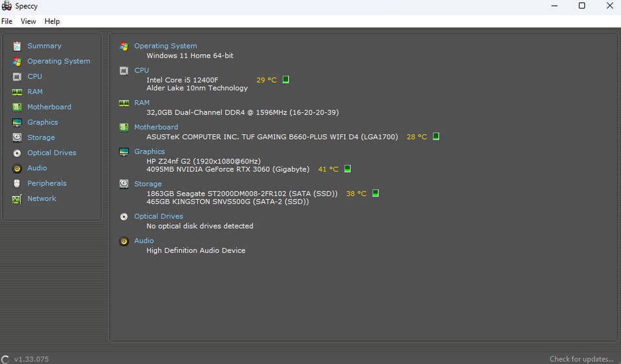
Task: Select Storage in the sidebar
Action: (41, 138)
